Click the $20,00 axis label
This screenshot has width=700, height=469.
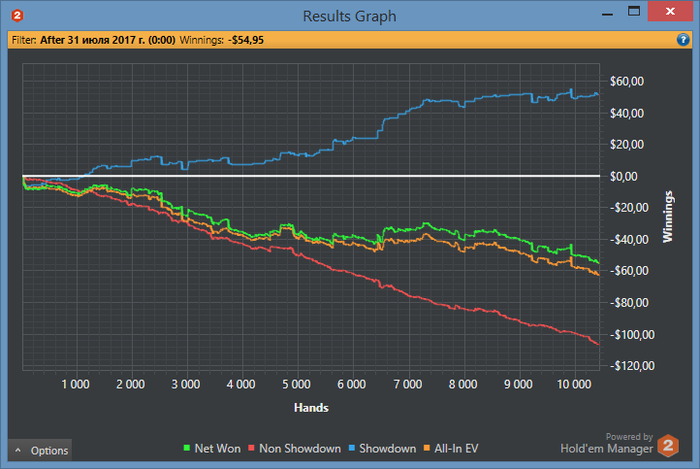point(627,145)
